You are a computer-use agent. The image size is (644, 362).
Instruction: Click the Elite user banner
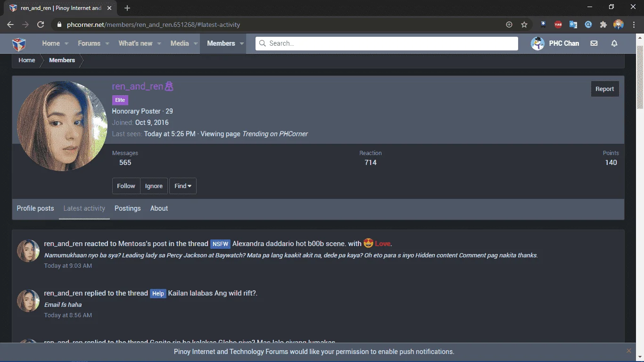(120, 100)
